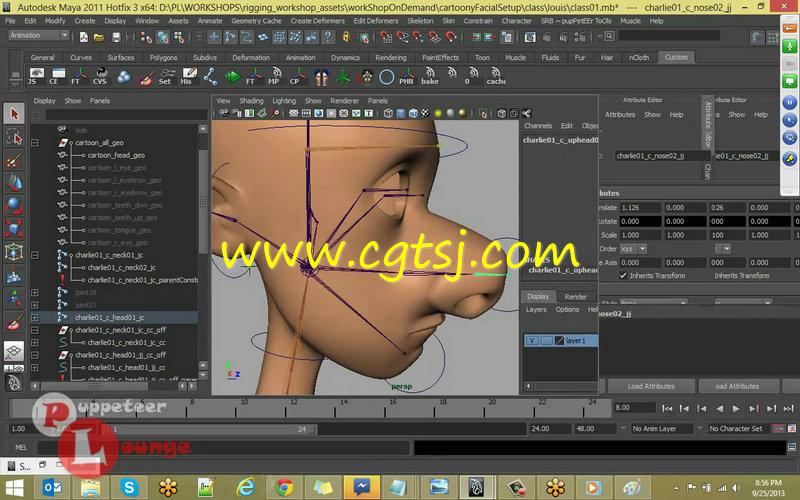Click the left Load Attributes button
This screenshot has height=500, width=800.
pyautogui.click(x=651, y=386)
